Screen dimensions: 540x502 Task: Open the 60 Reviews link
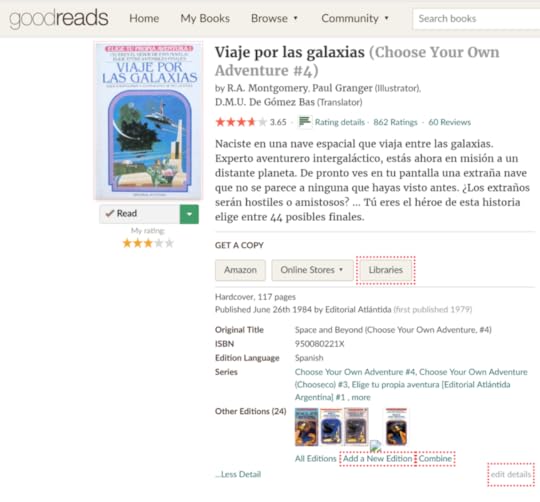[x=449, y=122]
